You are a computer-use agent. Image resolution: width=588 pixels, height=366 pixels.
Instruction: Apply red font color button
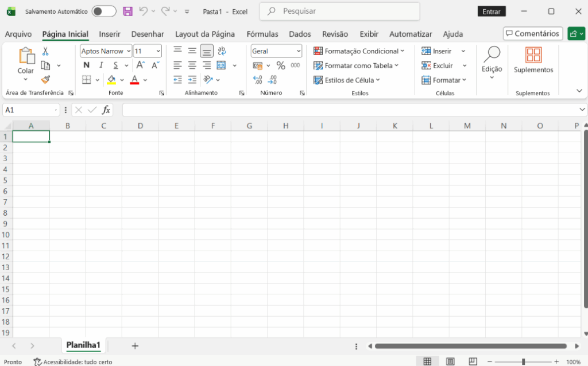[x=134, y=80]
